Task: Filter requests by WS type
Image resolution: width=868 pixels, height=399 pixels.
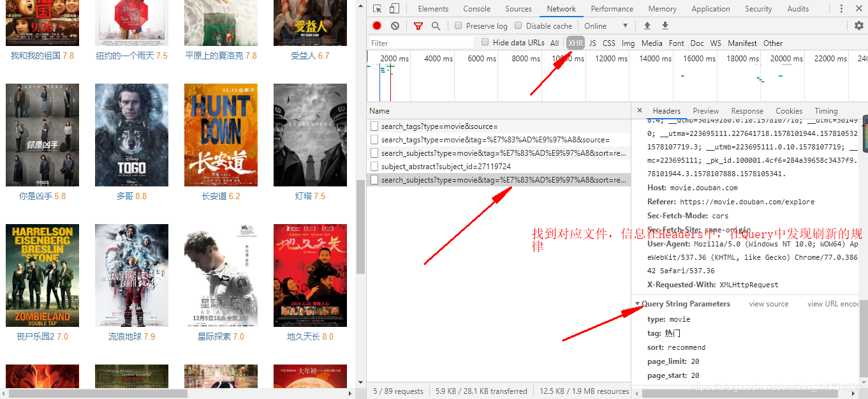Action: pos(716,43)
